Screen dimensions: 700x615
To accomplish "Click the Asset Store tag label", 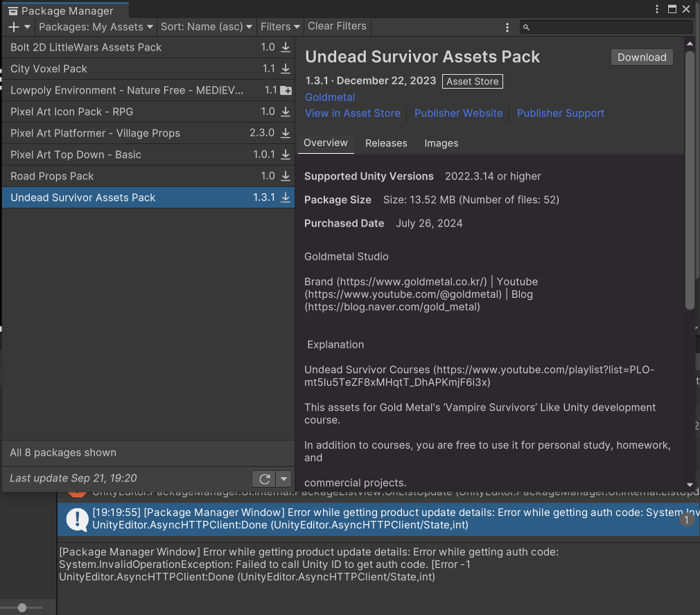I will (x=472, y=82).
